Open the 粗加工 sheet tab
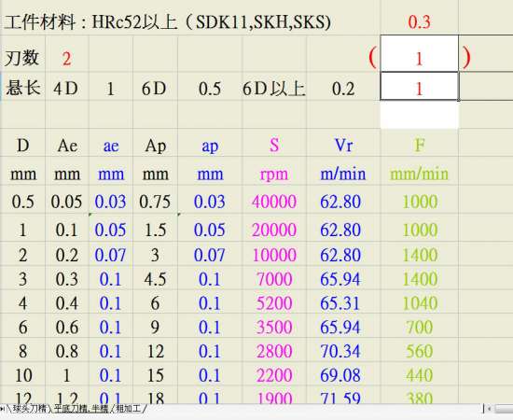 pyautogui.click(x=128, y=409)
